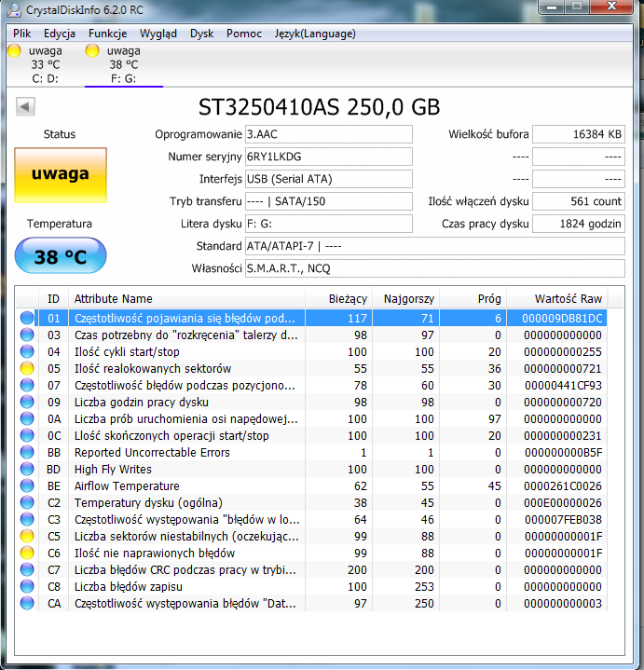
Task: Click blue status orb for attribute 07
Action: (x=27, y=385)
